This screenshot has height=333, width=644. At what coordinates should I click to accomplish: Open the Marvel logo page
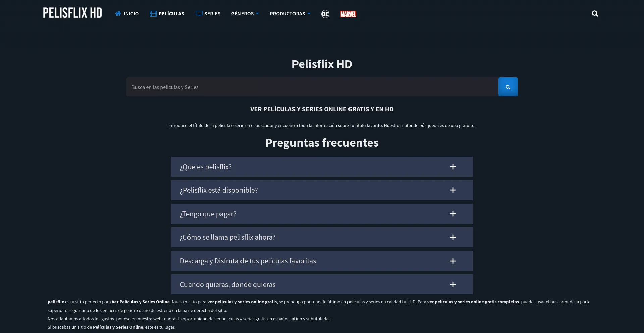coord(348,14)
